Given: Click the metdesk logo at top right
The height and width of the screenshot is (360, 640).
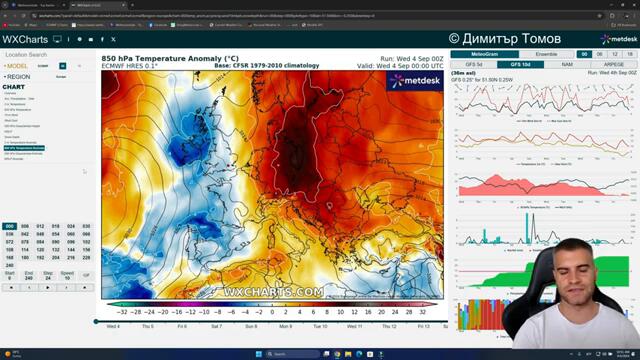Looking at the screenshot, I should tap(618, 39).
